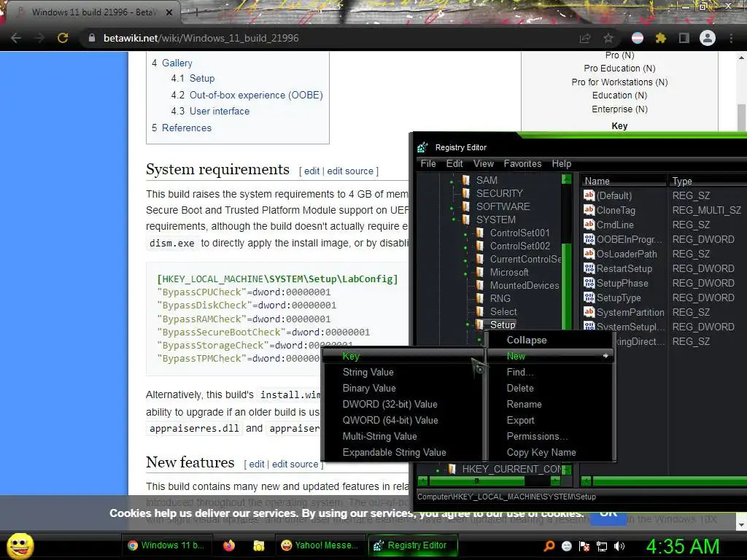Expand the ControlSet002 node
The image size is (747, 560).
(x=466, y=246)
